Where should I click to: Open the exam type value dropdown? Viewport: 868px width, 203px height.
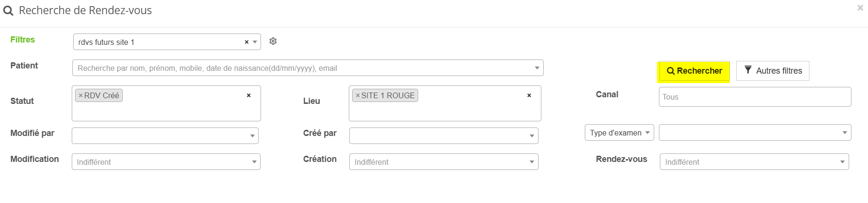pos(755,133)
